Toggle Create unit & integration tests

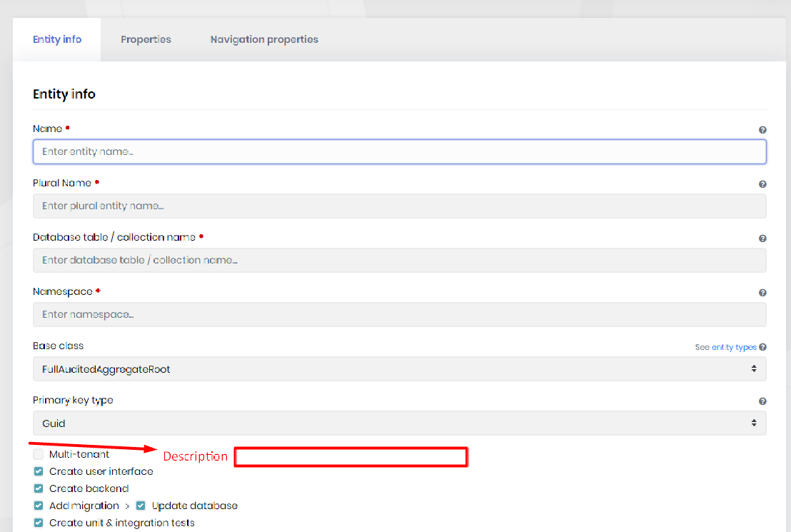tap(39, 523)
